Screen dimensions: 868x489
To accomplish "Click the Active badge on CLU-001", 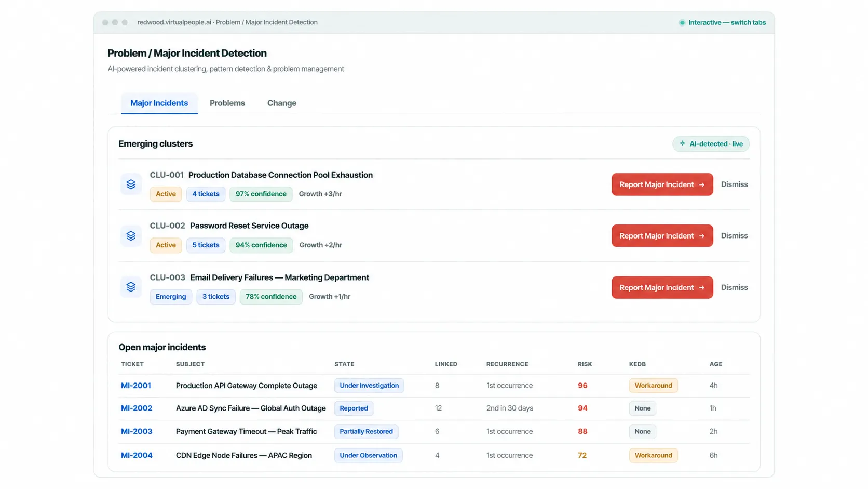I will pos(166,194).
